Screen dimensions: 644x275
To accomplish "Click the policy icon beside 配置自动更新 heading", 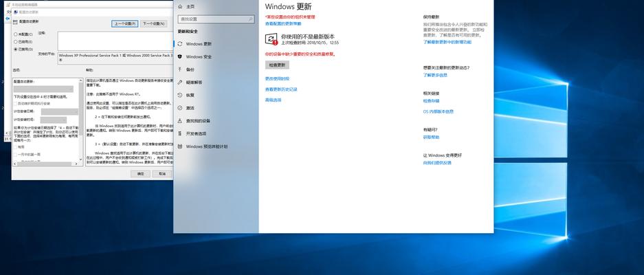I will pyautogui.click(x=16, y=22).
